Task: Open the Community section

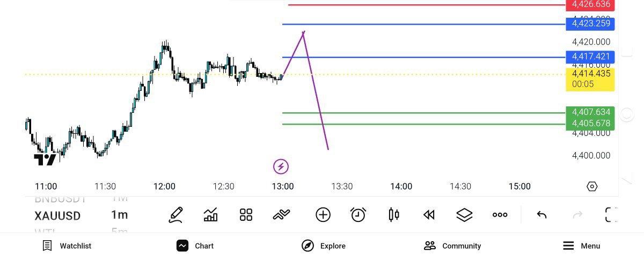Action: (452, 246)
